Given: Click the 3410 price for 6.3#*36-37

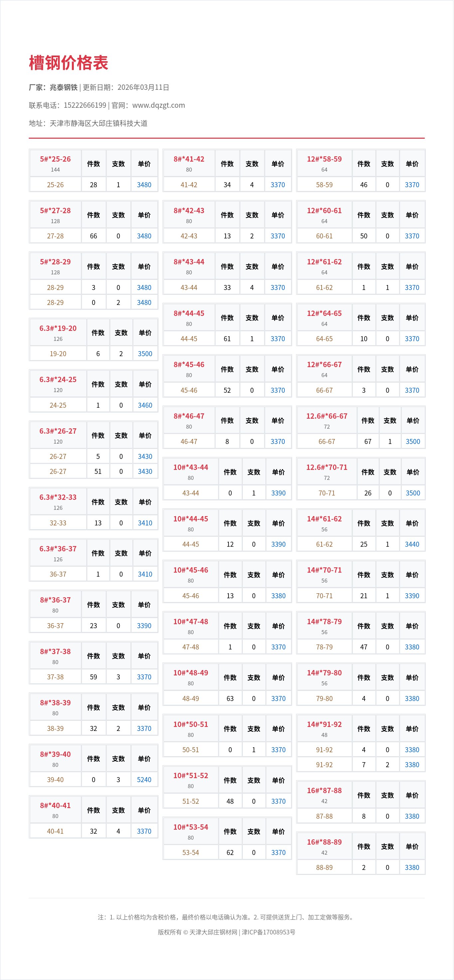Looking at the screenshot, I should pyautogui.click(x=145, y=574).
